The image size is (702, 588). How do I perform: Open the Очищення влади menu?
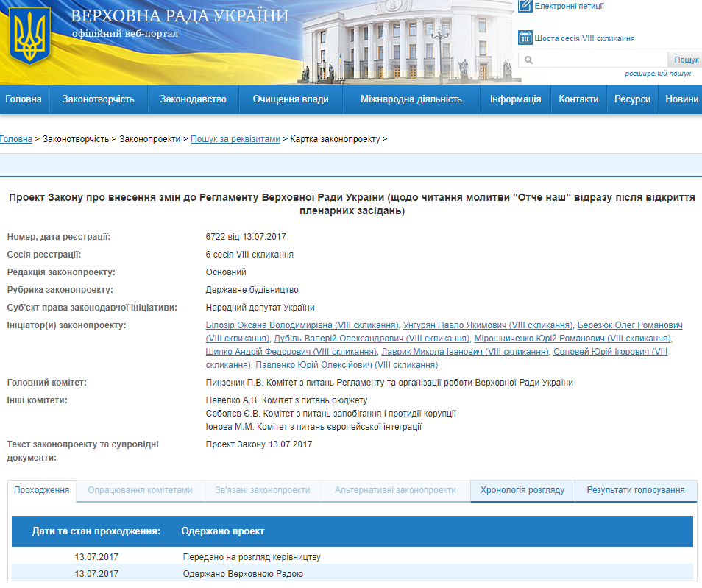tap(291, 99)
